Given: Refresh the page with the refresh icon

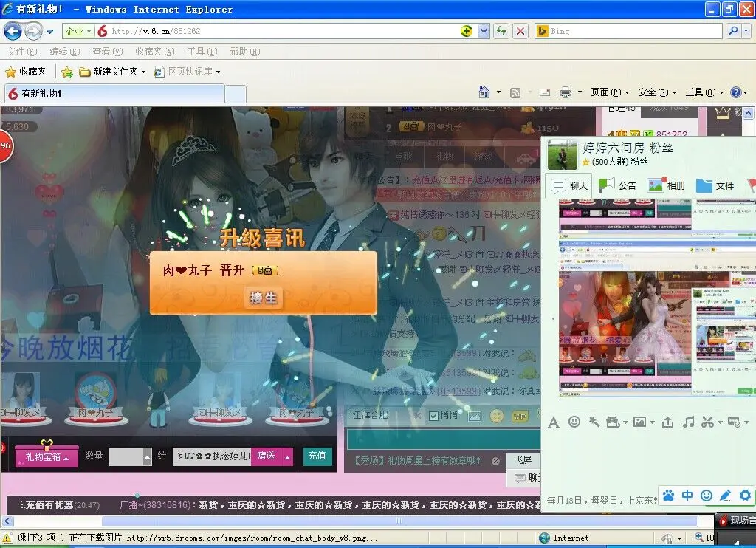Looking at the screenshot, I should pos(501,31).
